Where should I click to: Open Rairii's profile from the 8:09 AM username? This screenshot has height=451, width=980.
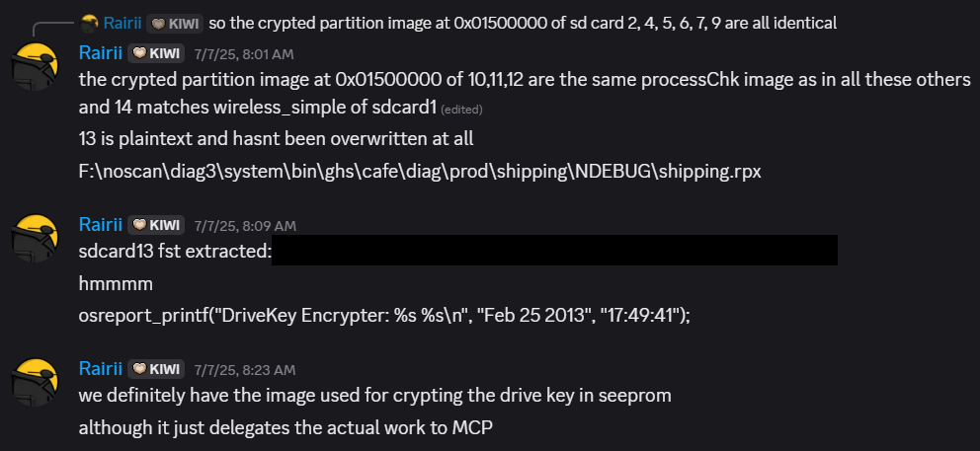click(101, 224)
